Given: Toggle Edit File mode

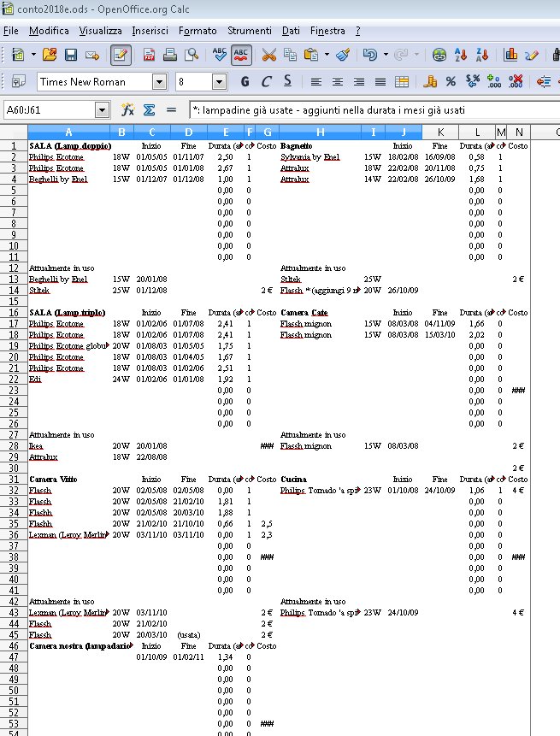Looking at the screenshot, I should [121, 55].
